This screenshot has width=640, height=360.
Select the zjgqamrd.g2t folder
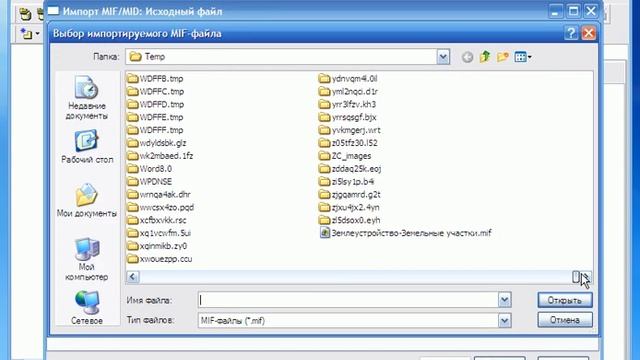point(350,194)
